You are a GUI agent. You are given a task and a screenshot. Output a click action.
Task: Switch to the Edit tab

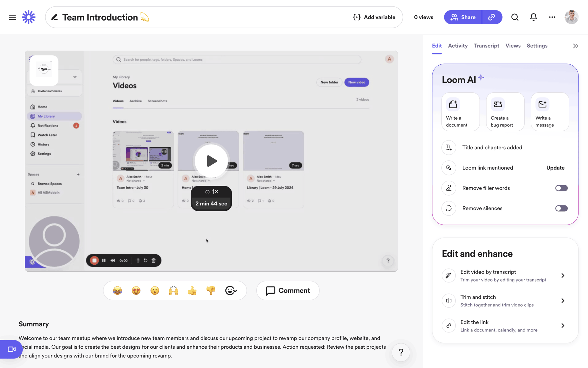click(x=437, y=46)
